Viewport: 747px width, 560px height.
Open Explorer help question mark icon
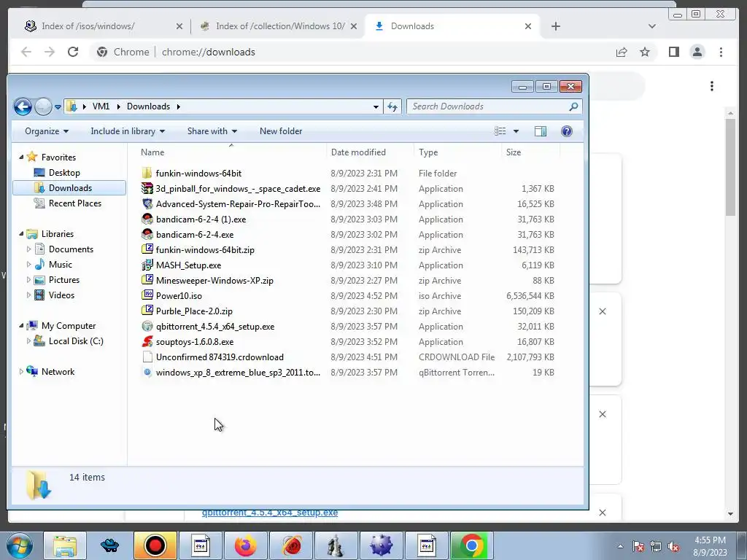[x=566, y=131]
